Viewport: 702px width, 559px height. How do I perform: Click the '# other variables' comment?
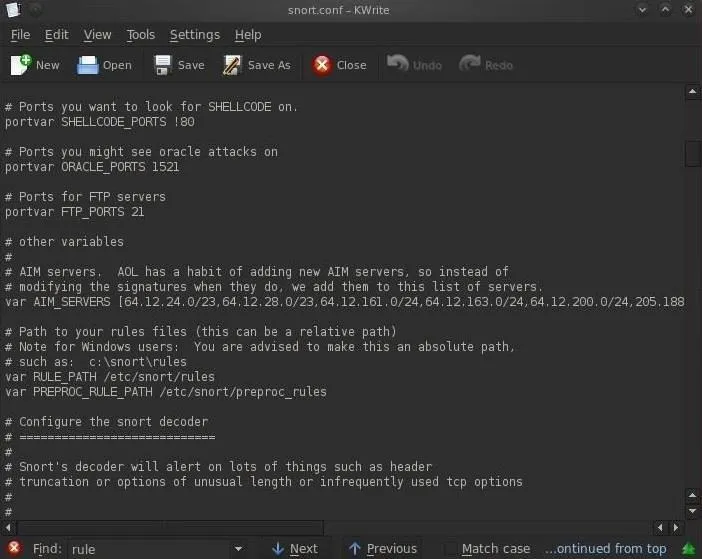click(64, 242)
